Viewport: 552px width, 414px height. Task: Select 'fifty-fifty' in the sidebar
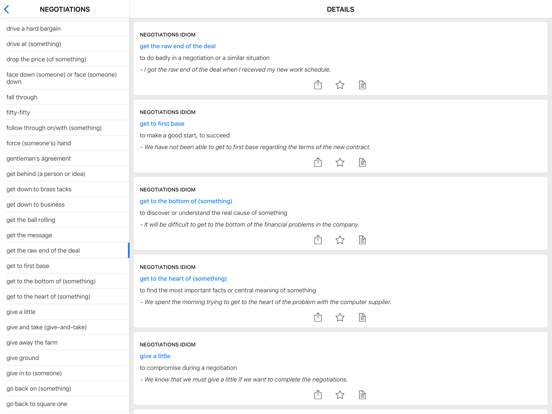[65, 113]
